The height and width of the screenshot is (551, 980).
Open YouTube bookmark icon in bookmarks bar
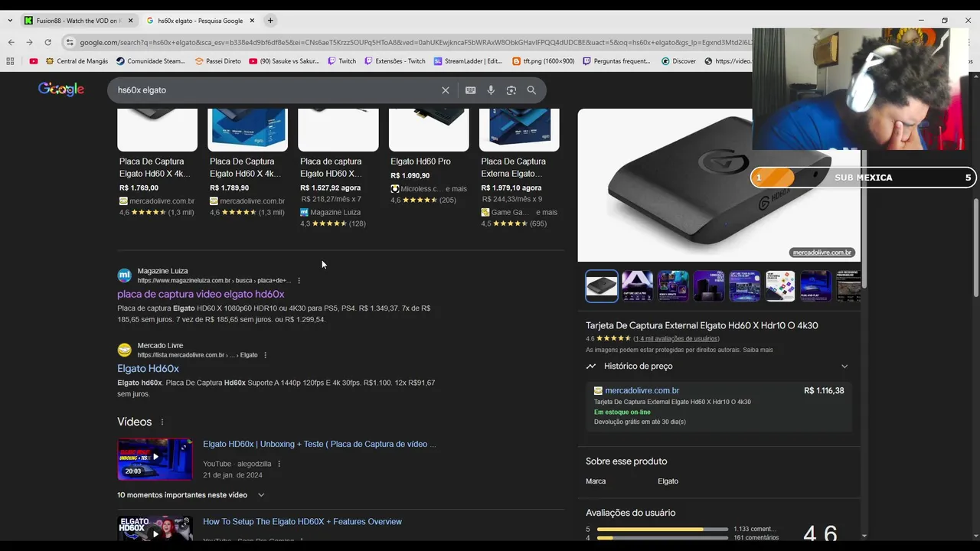(34, 61)
